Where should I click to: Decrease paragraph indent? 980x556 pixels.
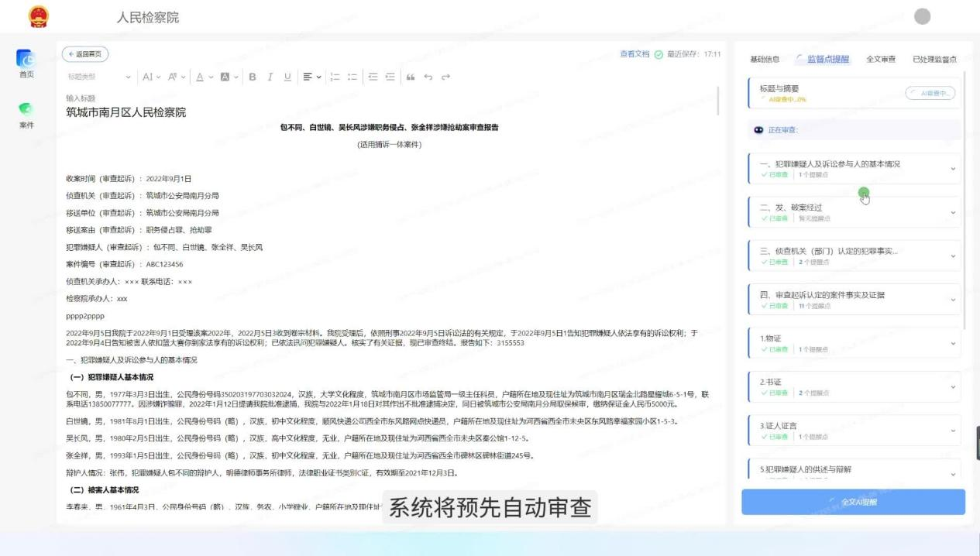[x=373, y=77]
